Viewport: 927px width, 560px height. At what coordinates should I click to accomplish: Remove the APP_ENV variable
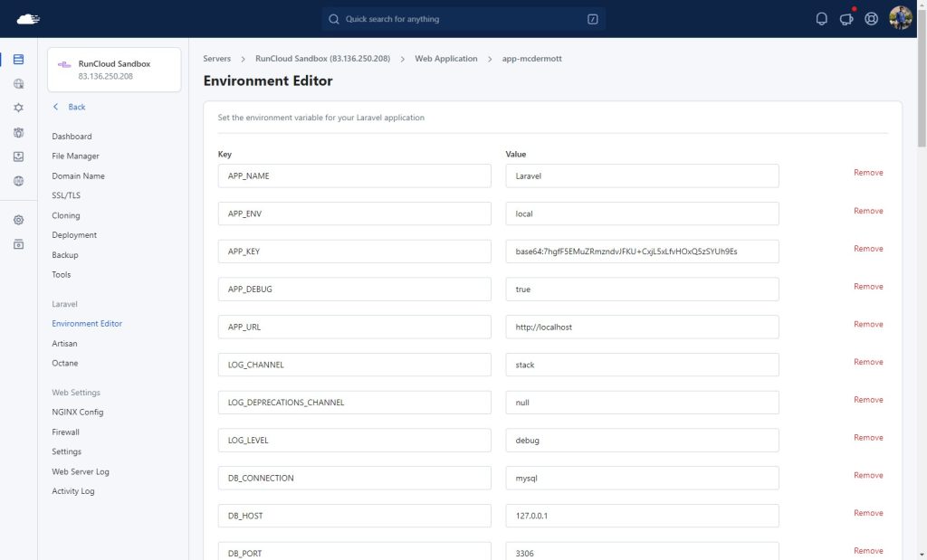pyautogui.click(x=868, y=211)
